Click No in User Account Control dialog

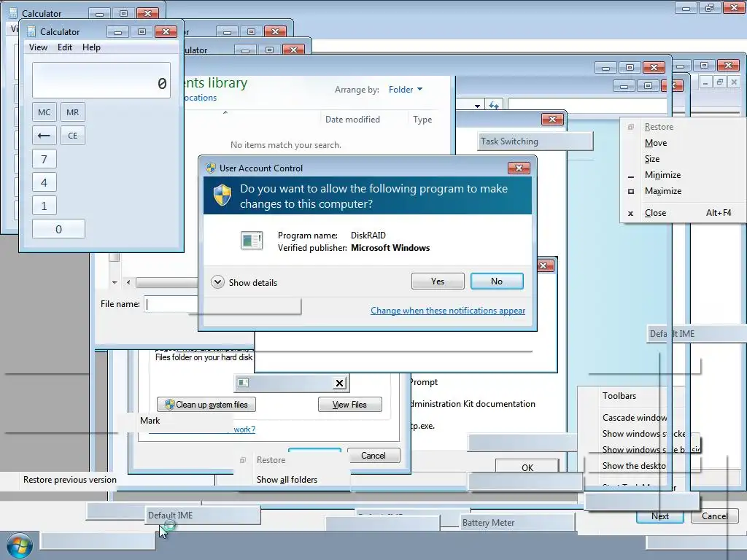(496, 281)
